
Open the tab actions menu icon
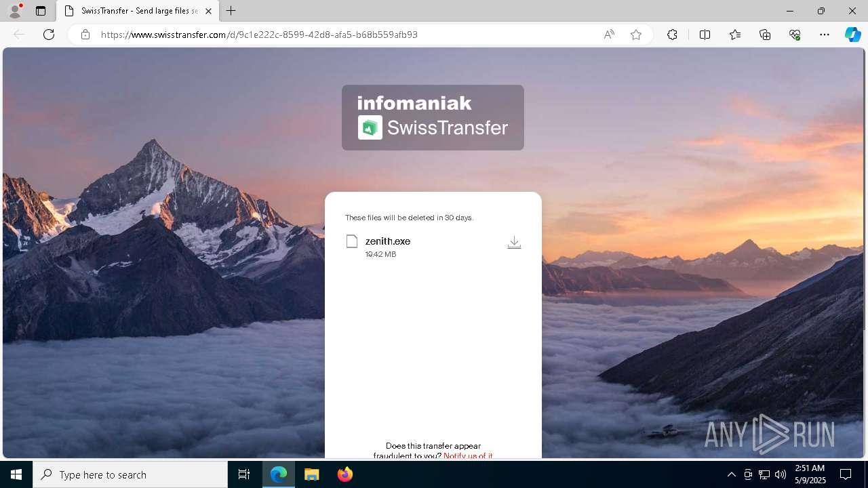(41, 11)
